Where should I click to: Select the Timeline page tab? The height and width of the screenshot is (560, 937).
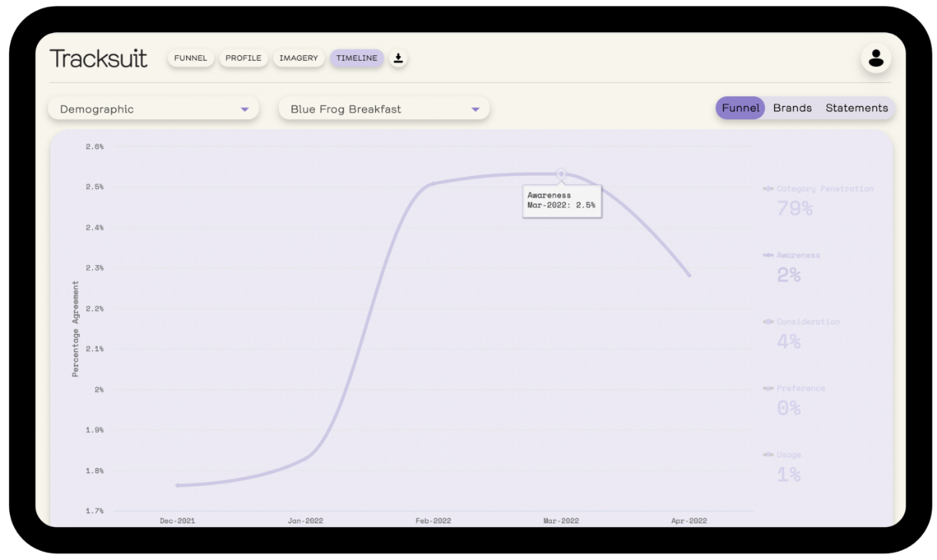(x=357, y=58)
